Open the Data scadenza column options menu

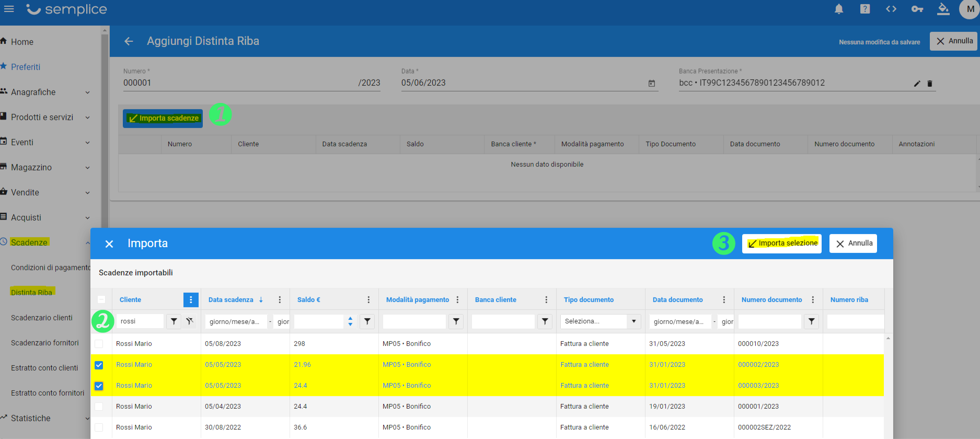click(280, 300)
